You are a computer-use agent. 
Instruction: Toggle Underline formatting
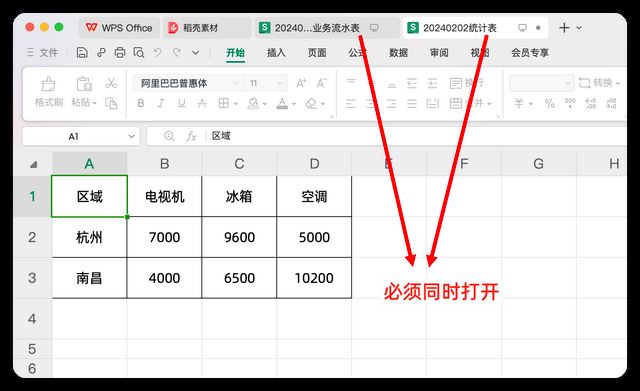point(182,103)
